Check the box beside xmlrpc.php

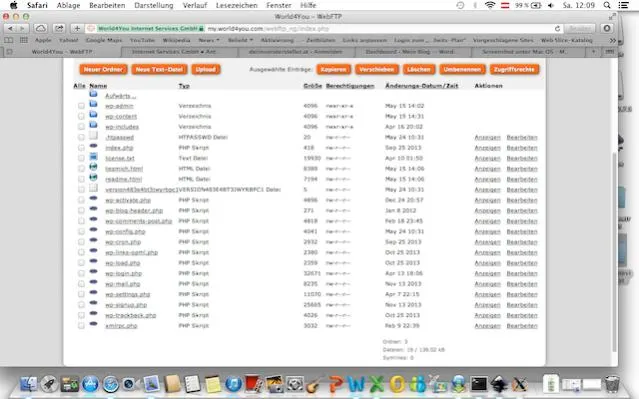[x=81, y=326]
